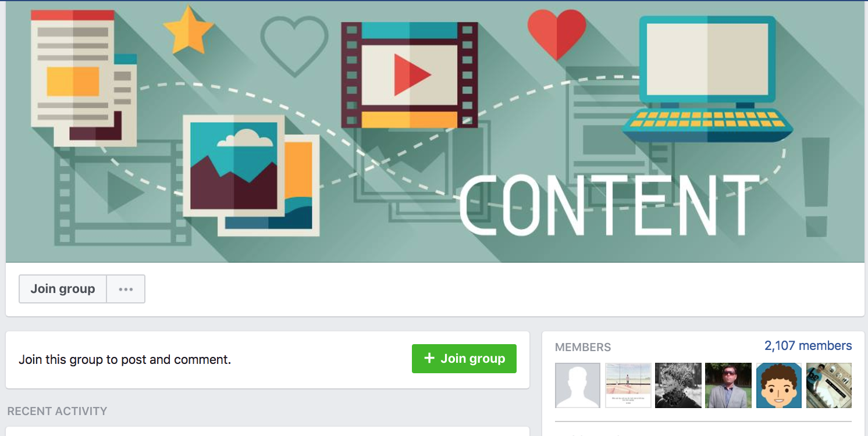Click the green Join group button
This screenshot has height=436, width=868.
click(x=464, y=359)
